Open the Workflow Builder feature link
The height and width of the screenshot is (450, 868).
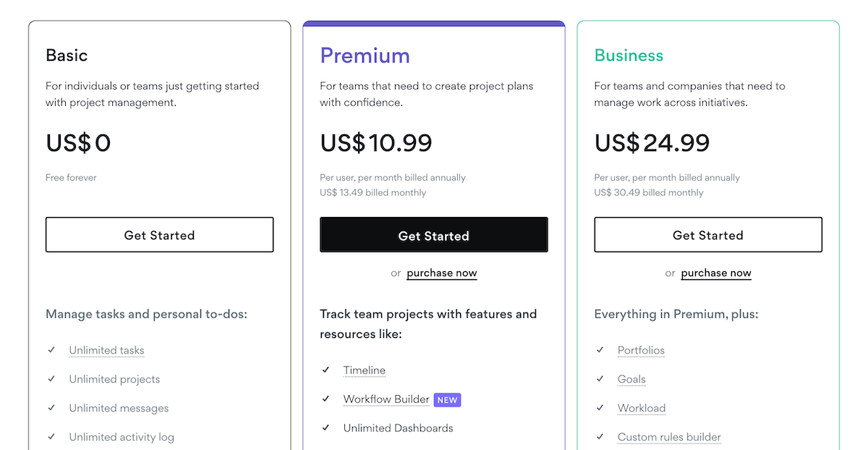386,399
